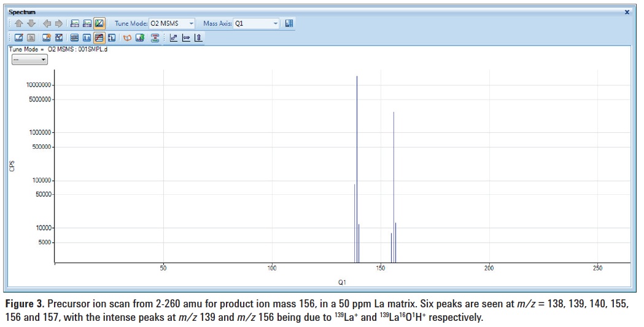
Task: Toggle the highlighted chart icon left of Tune Mode
Action: pos(99,24)
